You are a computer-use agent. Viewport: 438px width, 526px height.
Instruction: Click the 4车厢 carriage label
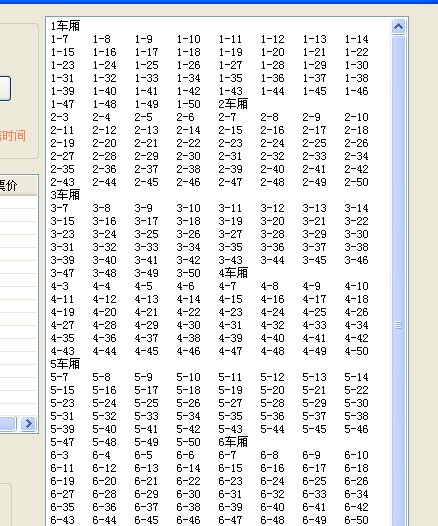coord(233,273)
